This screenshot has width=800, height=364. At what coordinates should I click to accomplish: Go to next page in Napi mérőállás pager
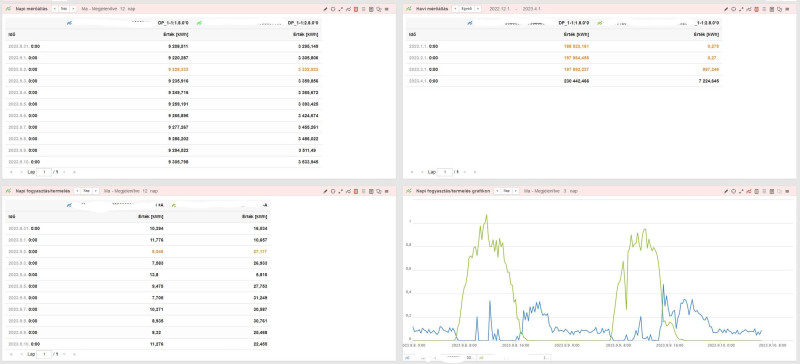[65, 172]
